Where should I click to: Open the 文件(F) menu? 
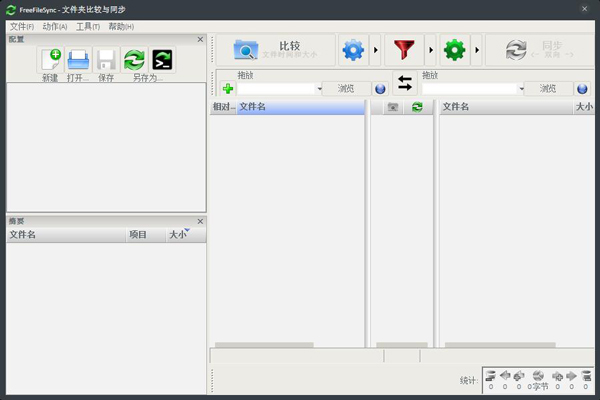coord(22,26)
